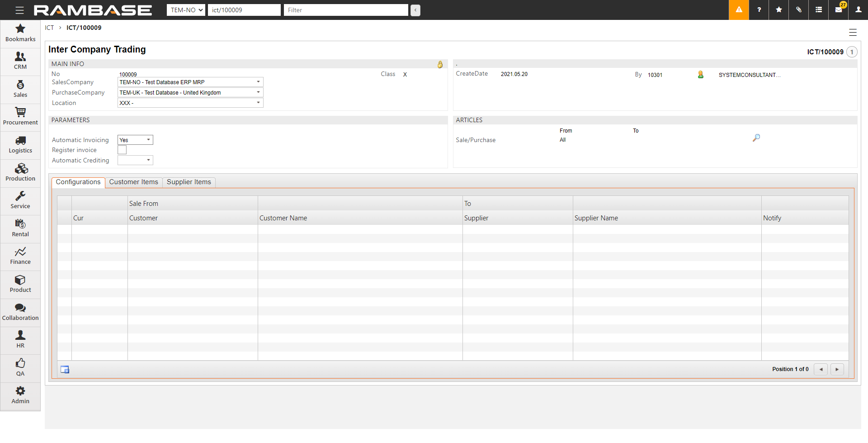
Task: Click the magnifier icon in Articles
Action: (x=756, y=138)
